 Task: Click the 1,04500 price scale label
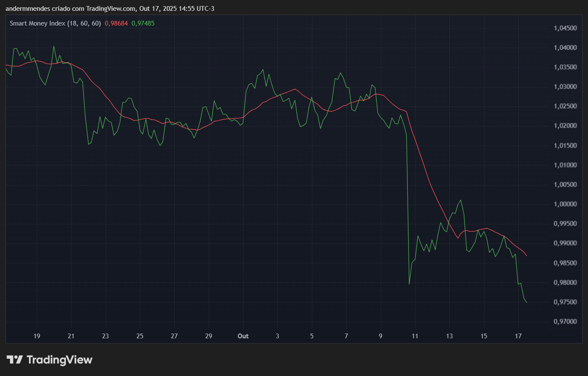coord(565,28)
